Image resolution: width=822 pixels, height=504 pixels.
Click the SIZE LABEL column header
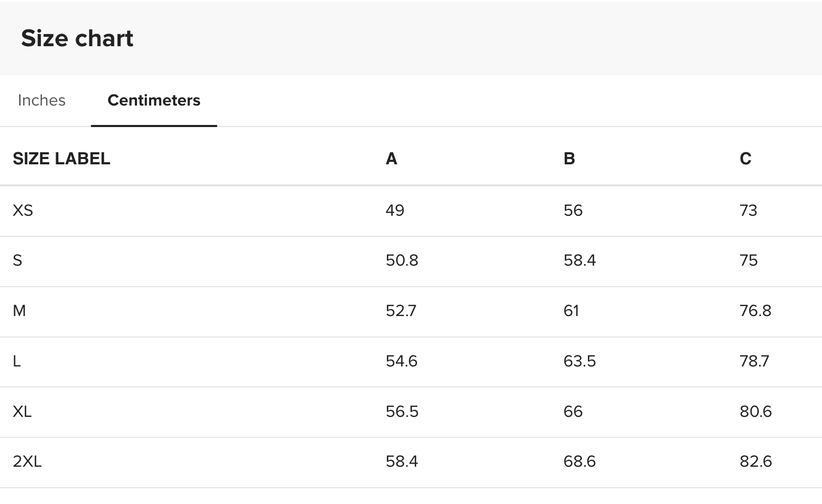click(61, 159)
